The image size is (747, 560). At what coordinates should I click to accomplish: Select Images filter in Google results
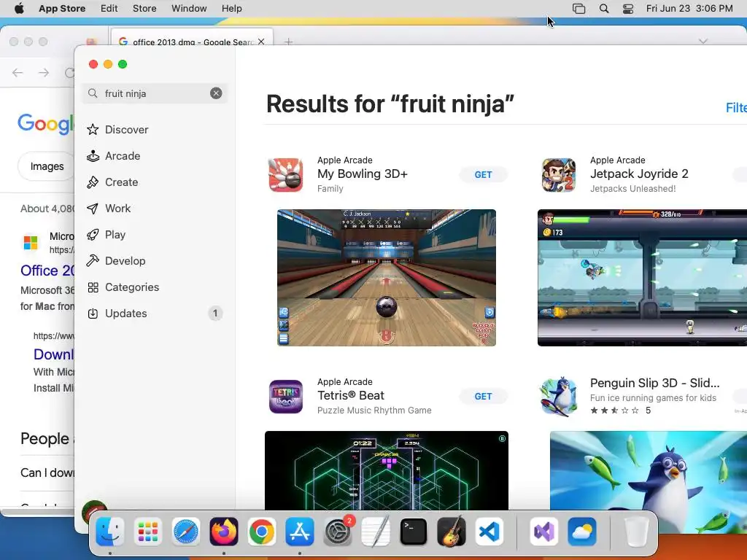click(47, 166)
